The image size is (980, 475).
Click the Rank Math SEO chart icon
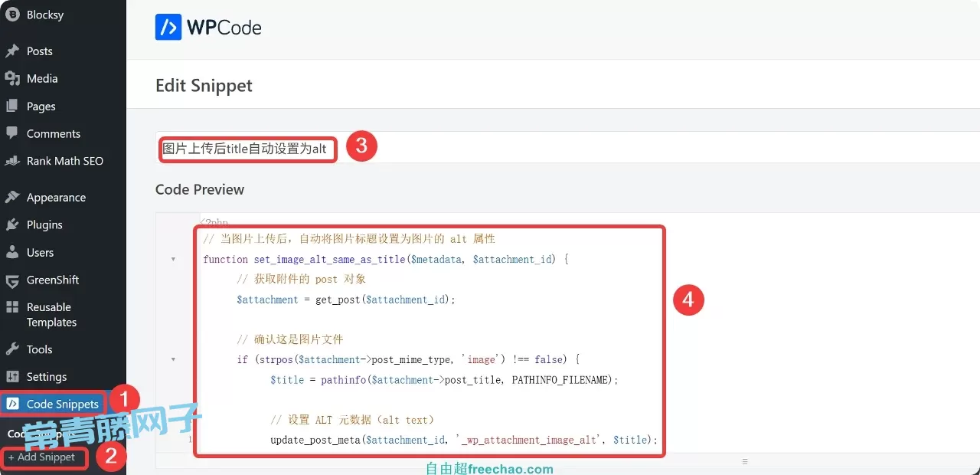(11, 161)
